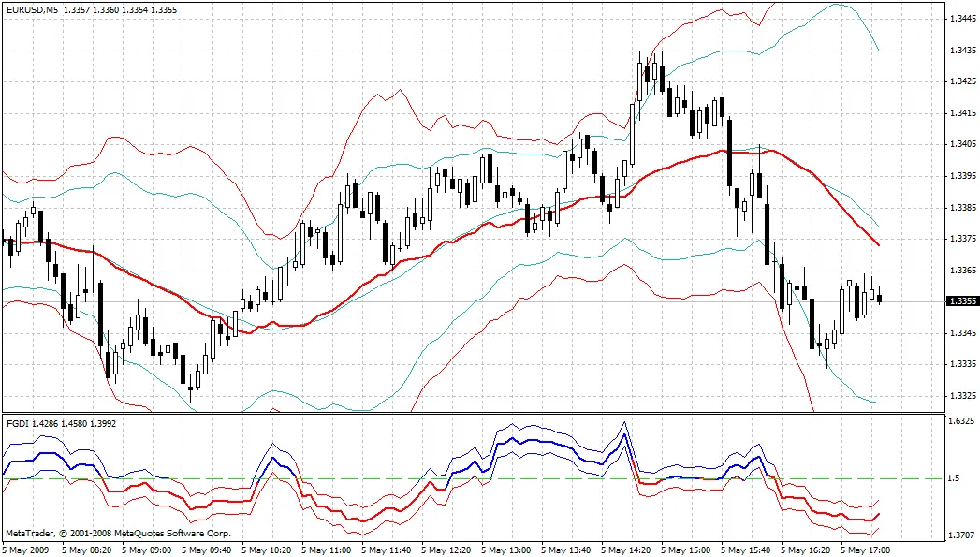Select the 1.3405 price level on axis
980x557 pixels.
click(962, 144)
